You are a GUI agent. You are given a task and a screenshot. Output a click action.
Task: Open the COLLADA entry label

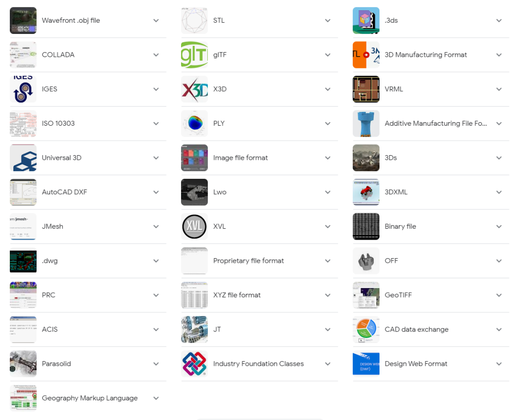(58, 55)
